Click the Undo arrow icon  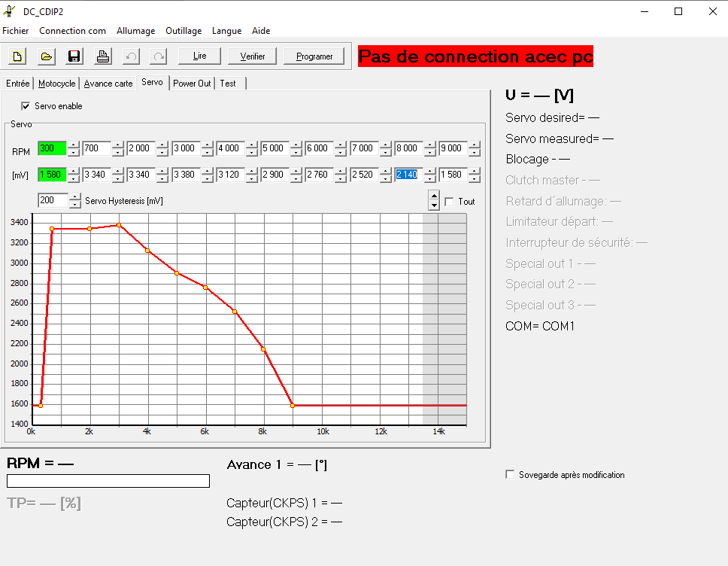coord(131,56)
